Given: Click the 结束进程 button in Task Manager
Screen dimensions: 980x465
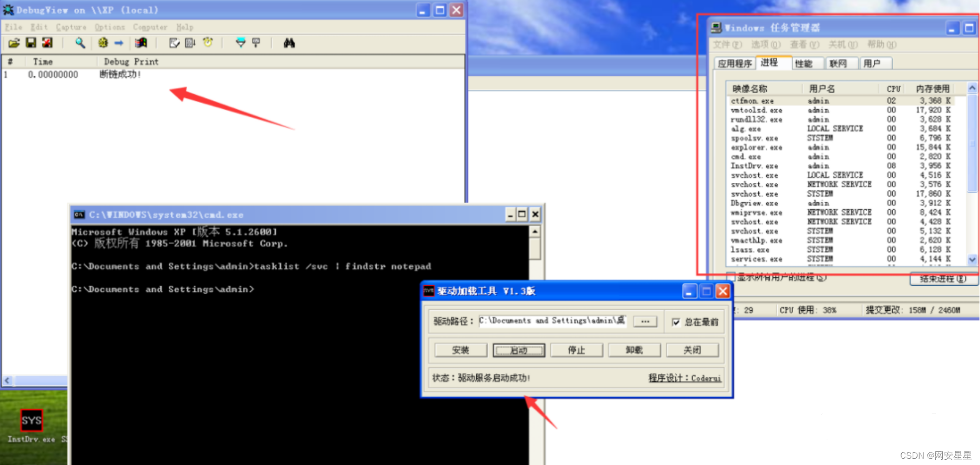Looking at the screenshot, I should [x=944, y=279].
